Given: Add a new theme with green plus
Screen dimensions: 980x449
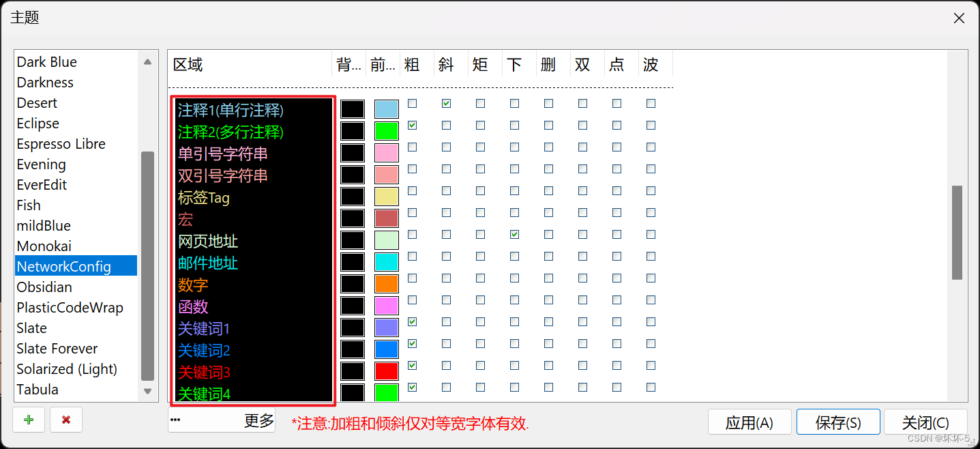Looking at the screenshot, I should coord(29,420).
